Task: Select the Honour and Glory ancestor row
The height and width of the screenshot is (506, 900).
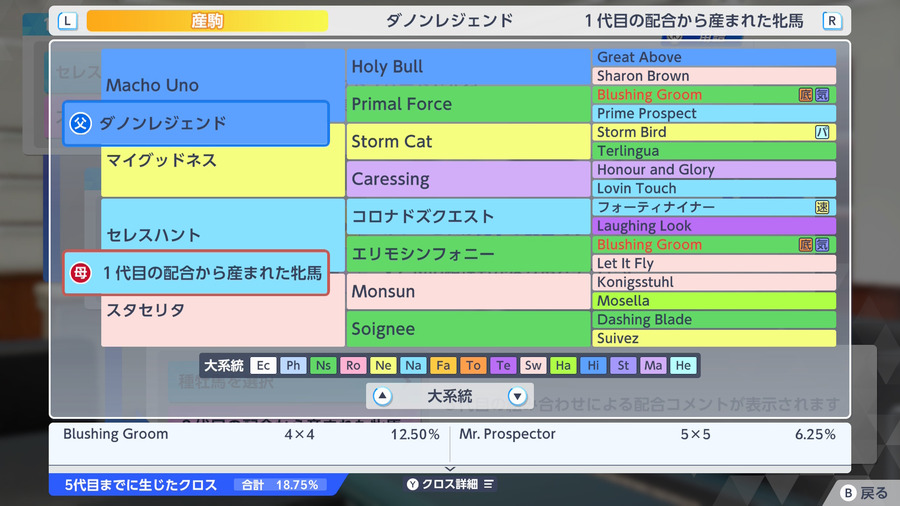Action: click(x=714, y=170)
